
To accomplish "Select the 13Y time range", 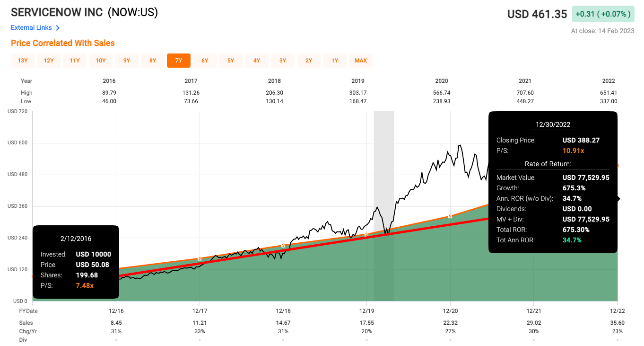I will click(x=23, y=61).
